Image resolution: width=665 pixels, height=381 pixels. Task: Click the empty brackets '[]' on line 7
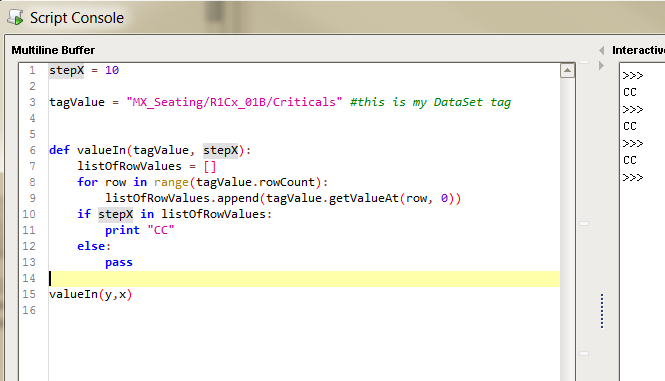tap(210, 166)
